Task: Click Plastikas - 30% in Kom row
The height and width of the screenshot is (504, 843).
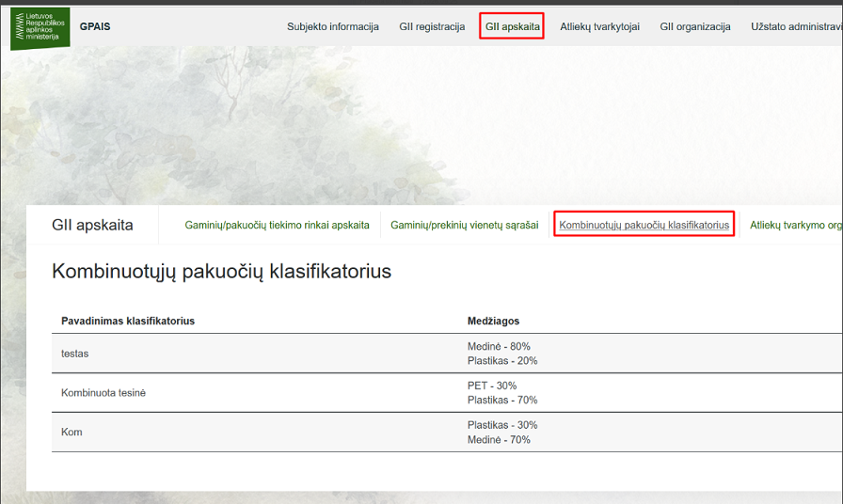Action: coord(502,425)
